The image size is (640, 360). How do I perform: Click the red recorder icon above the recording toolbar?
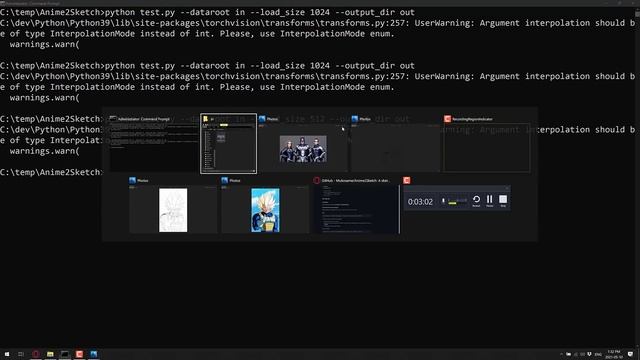(407, 180)
